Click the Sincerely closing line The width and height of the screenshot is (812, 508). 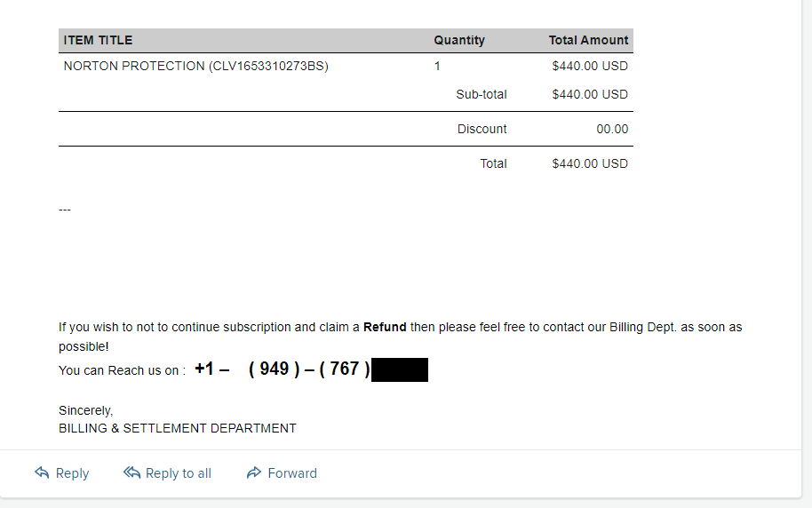click(x=86, y=410)
